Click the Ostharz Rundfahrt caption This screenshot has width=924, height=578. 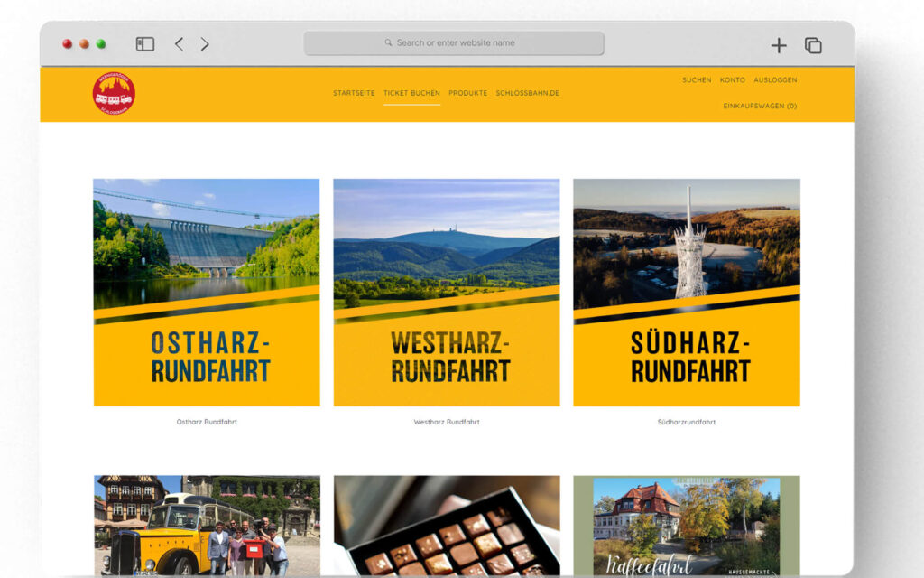point(207,422)
